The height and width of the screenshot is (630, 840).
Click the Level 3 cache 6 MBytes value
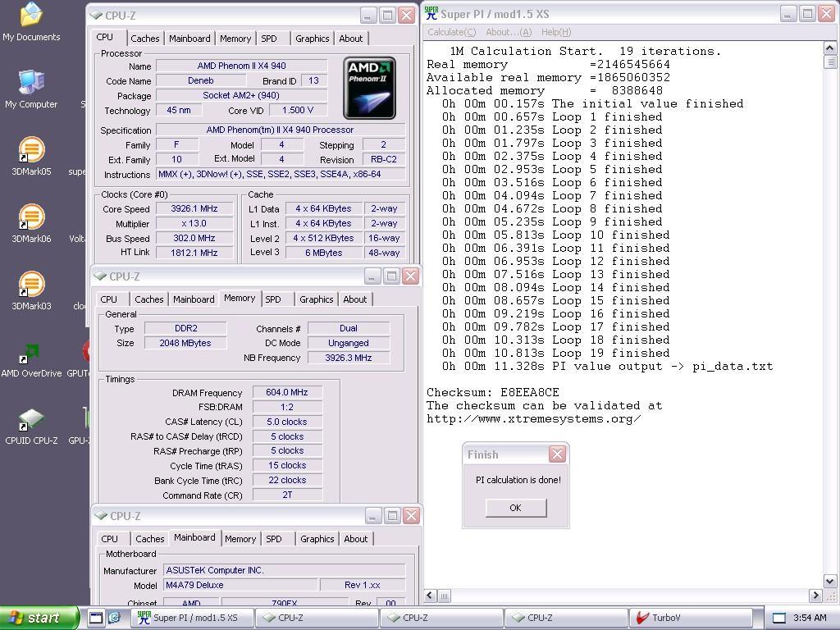(323, 253)
